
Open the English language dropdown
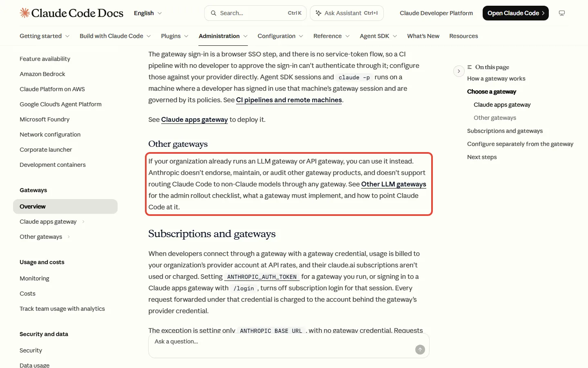coord(148,13)
